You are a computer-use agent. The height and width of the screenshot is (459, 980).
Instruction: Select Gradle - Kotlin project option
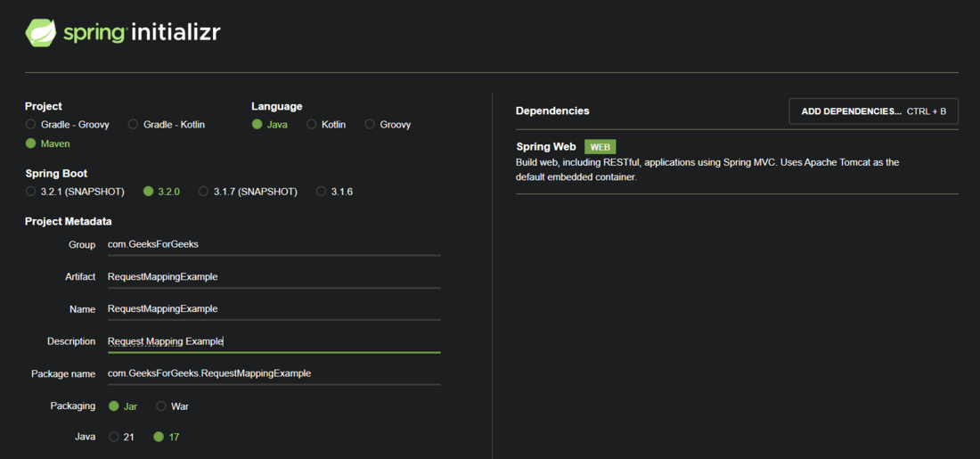coord(167,125)
